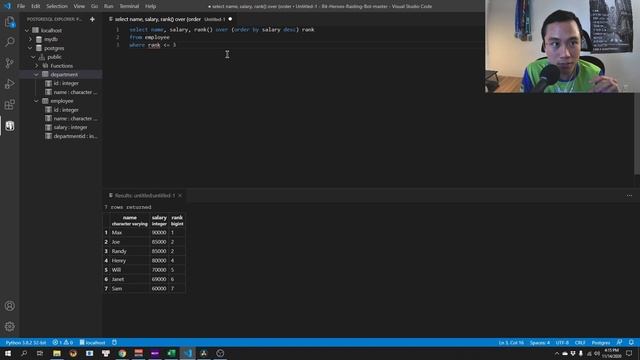The width and height of the screenshot is (640, 360).
Task: Click the Randy cell in results table
Action: coord(129,251)
